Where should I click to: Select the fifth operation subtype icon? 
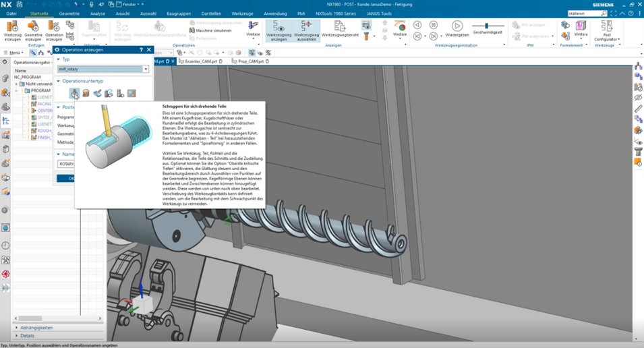point(120,94)
